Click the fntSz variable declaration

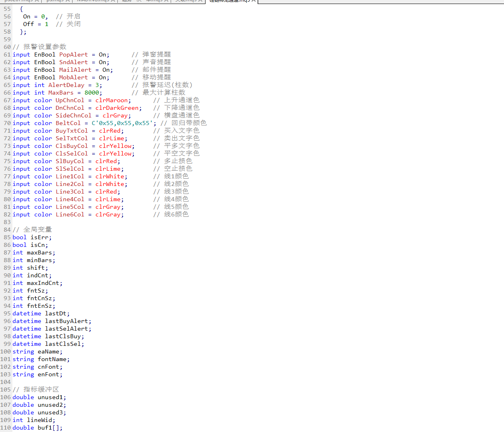coord(30,291)
